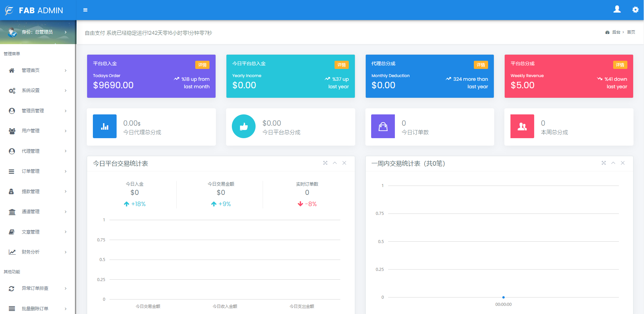Screen dimensions: 644x314
Task: Click the 今日支出金额 chart axis label
Action: [302, 307]
